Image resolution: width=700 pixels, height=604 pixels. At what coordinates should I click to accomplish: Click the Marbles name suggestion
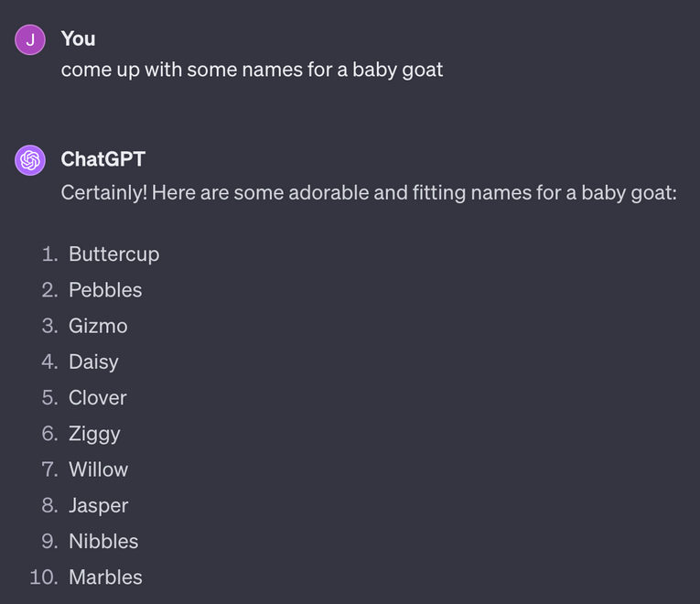click(x=105, y=577)
